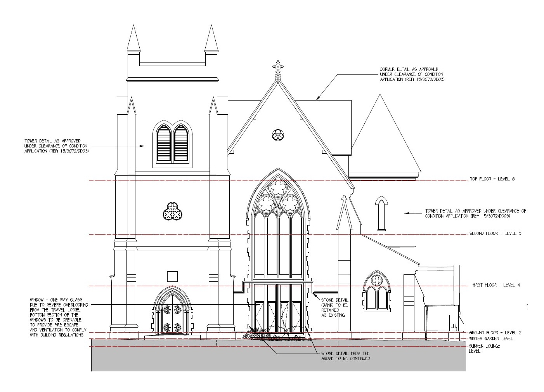Click the "FIRST FLOOR - LEVEL 4" label
The height and width of the screenshot is (392, 544).
point(496,285)
